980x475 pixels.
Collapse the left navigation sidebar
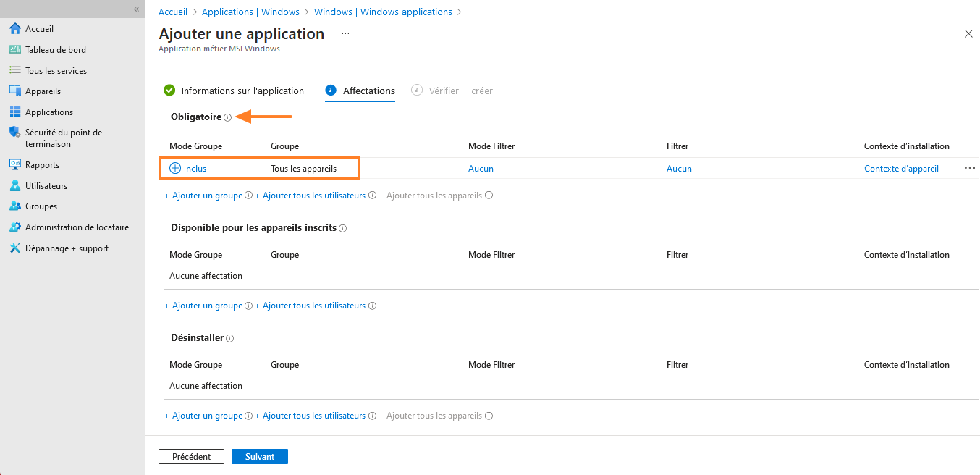click(x=136, y=9)
